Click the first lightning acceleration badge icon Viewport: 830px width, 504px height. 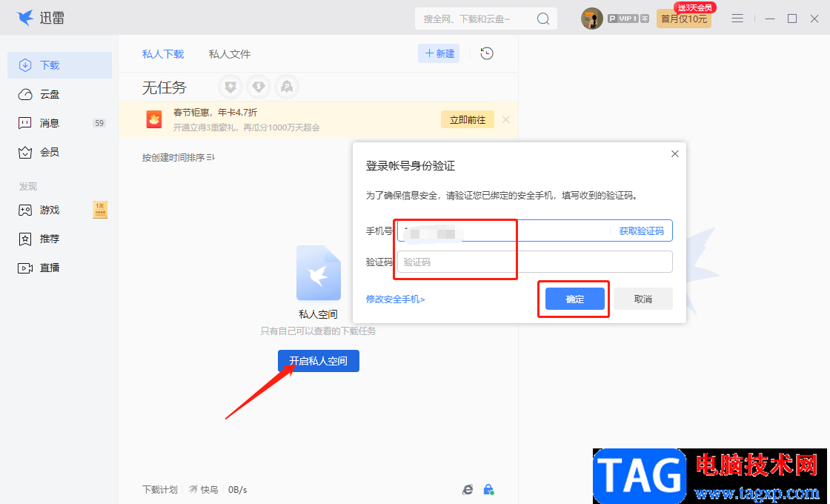pos(230,87)
